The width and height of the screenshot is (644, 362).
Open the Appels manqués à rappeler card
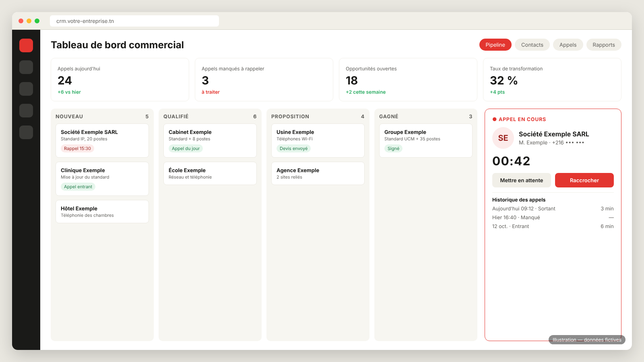coord(264,80)
